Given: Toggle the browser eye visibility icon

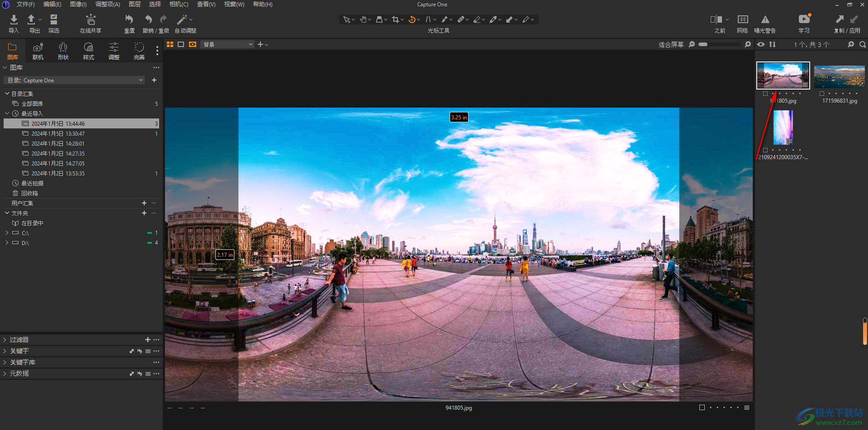Looking at the screenshot, I should tap(761, 44).
